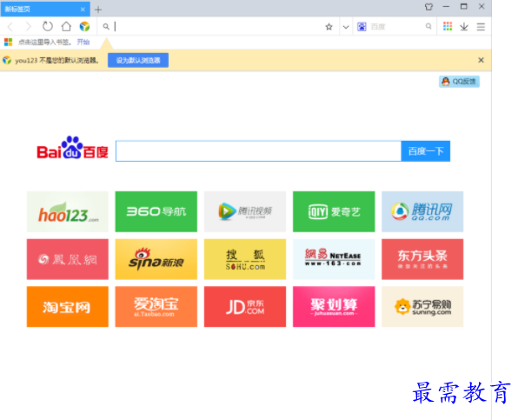Viewport: 518px width, 420px height.
Task: Focus the Baidu search input field
Action: click(x=258, y=151)
